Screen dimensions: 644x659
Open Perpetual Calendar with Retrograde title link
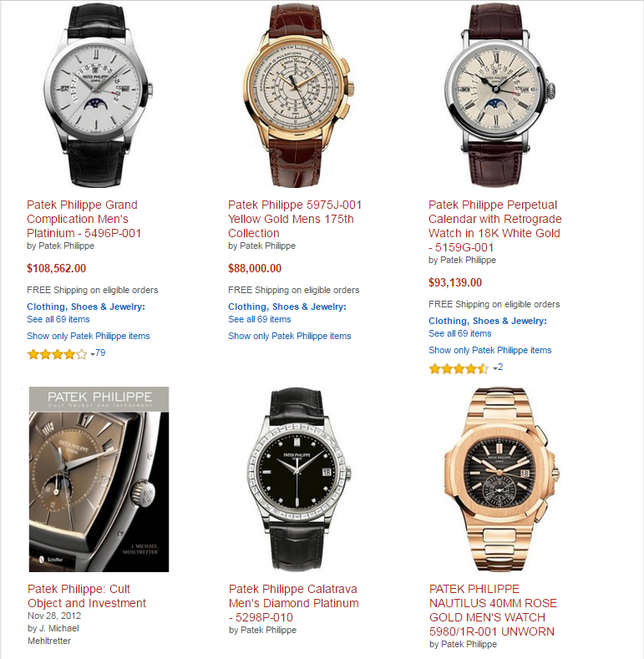pos(495,226)
